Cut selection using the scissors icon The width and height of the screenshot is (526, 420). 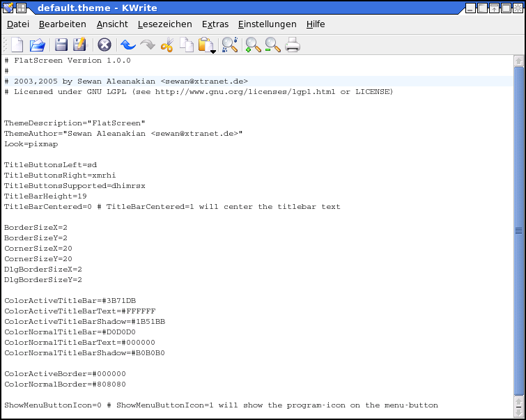coord(167,45)
